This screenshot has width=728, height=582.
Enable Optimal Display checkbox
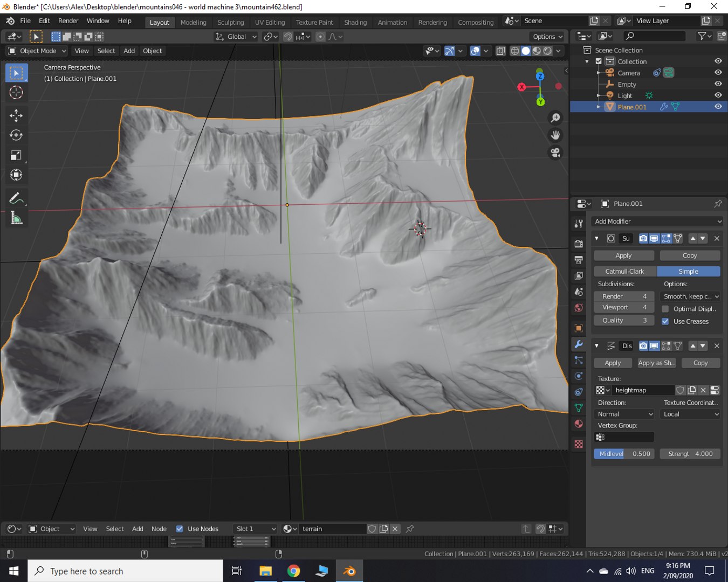point(665,309)
